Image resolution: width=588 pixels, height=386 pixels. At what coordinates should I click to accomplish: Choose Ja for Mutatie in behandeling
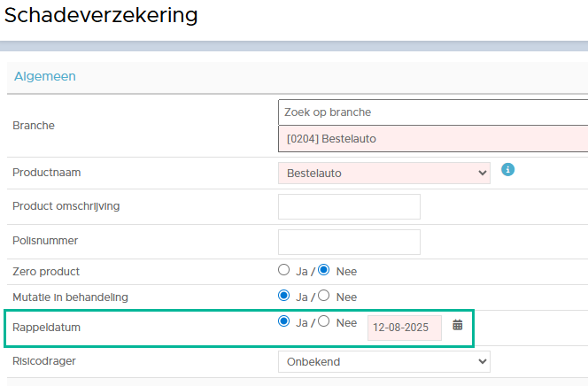click(x=284, y=296)
